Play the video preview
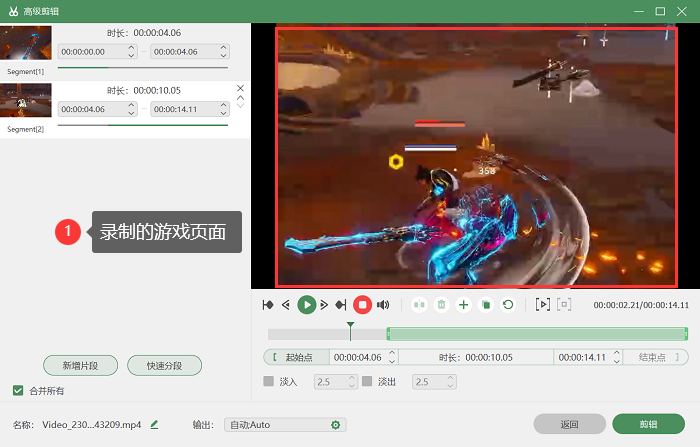This screenshot has width=700, height=447. point(307,305)
